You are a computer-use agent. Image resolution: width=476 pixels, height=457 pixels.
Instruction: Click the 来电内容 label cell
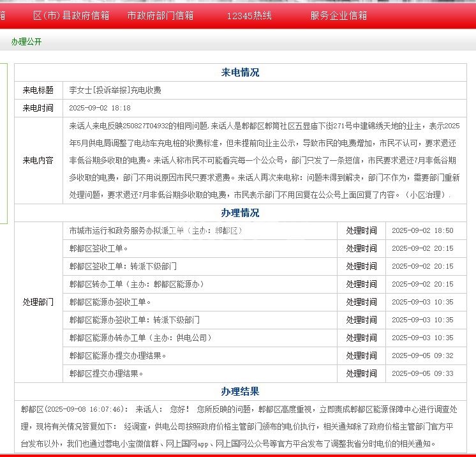click(x=38, y=160)
